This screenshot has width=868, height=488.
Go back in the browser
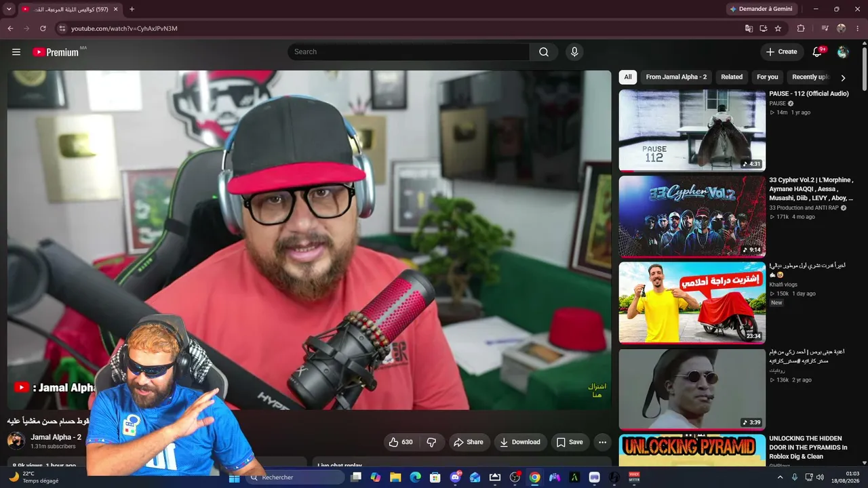tap(10, 28)
